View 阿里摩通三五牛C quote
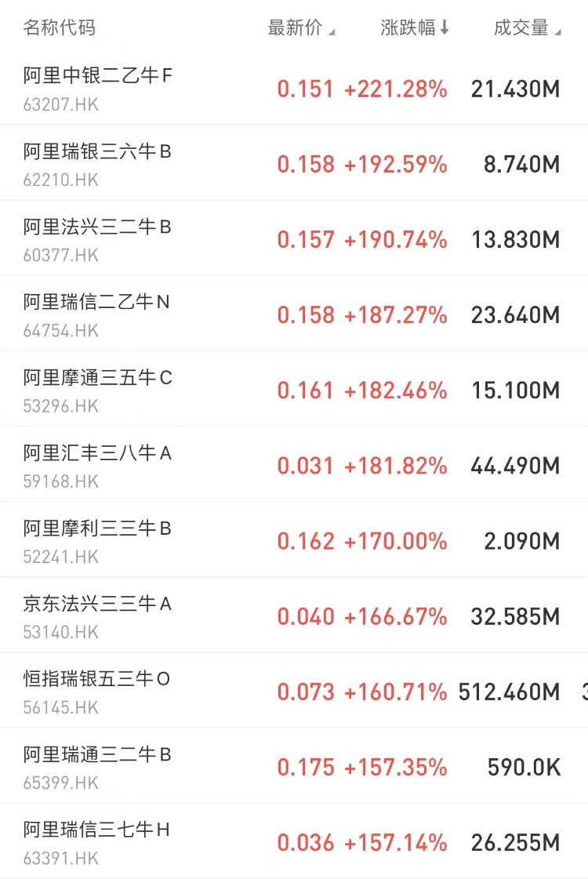Screen dimensions: 588x879 pos(98,377)
